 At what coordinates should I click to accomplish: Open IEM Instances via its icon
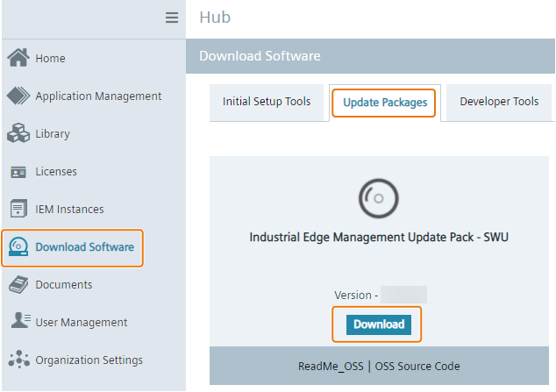18,210
